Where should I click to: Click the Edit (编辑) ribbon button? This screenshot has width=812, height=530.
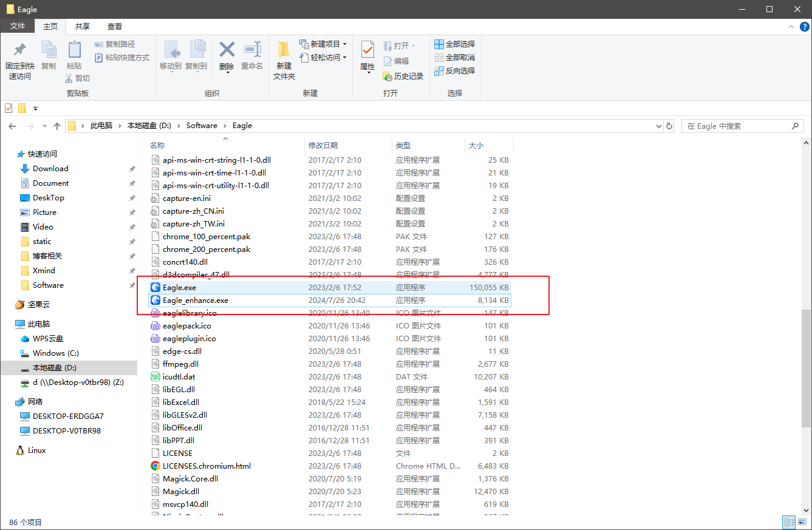point(396,61)
